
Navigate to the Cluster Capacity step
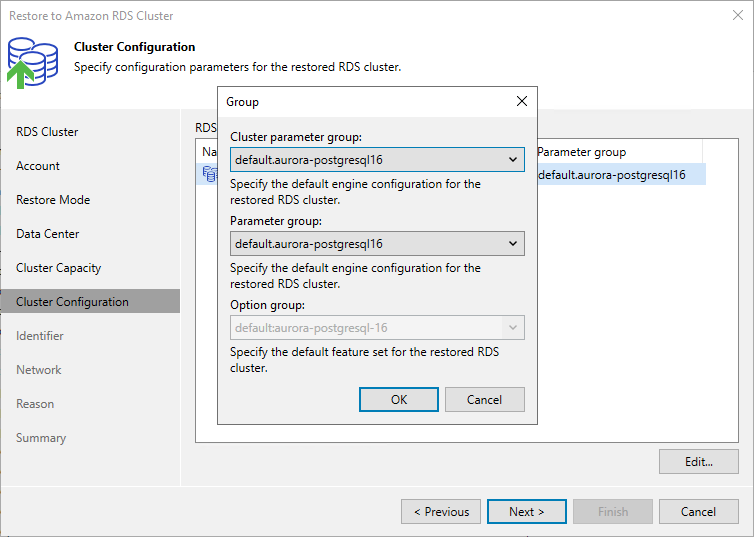tap(59, 268)
